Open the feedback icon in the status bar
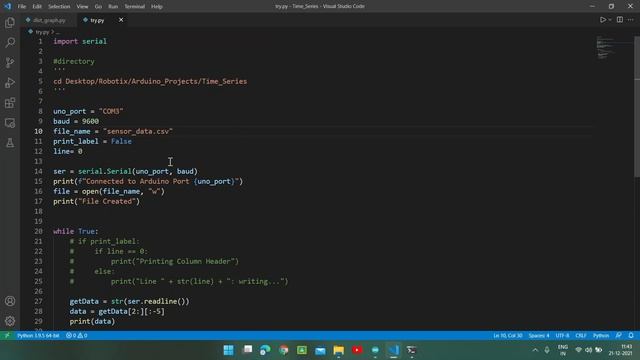The width and height of the screenshot is (640, 360). pyautogui.click(x=619, y=336)
